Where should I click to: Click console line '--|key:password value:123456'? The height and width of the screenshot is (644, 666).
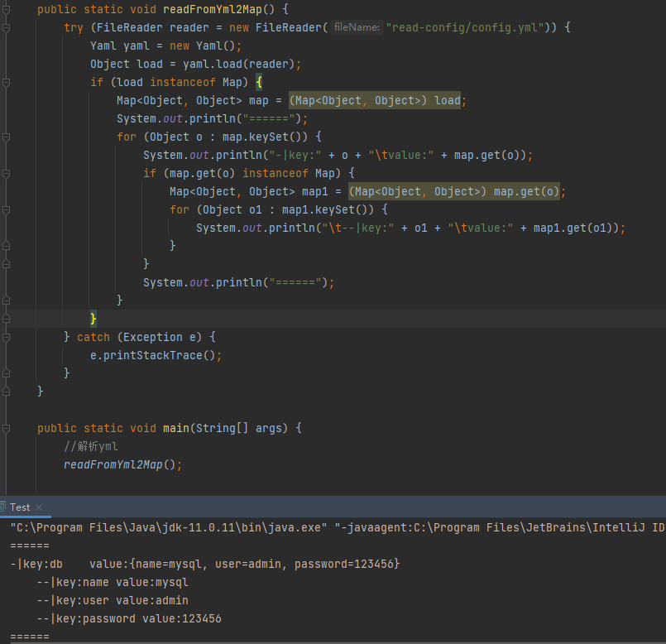click(129, 619)
